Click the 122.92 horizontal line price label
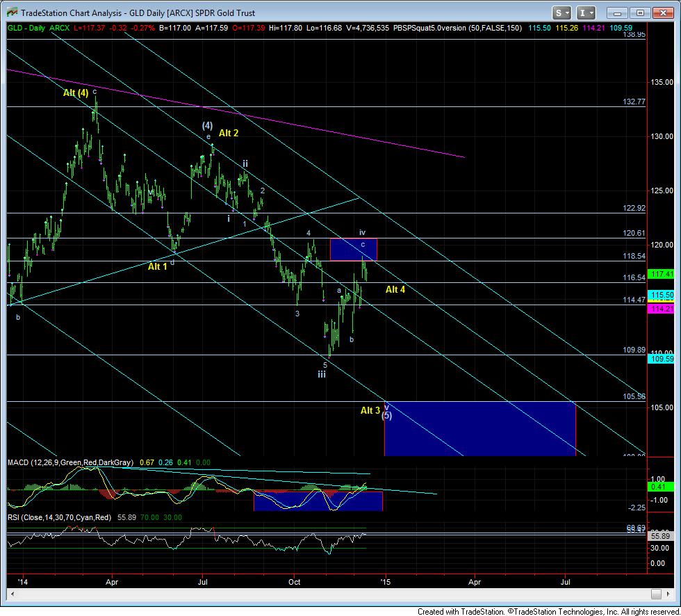This screenshot has width=681, height=616. pyautogui.click(x=634, y=208)
